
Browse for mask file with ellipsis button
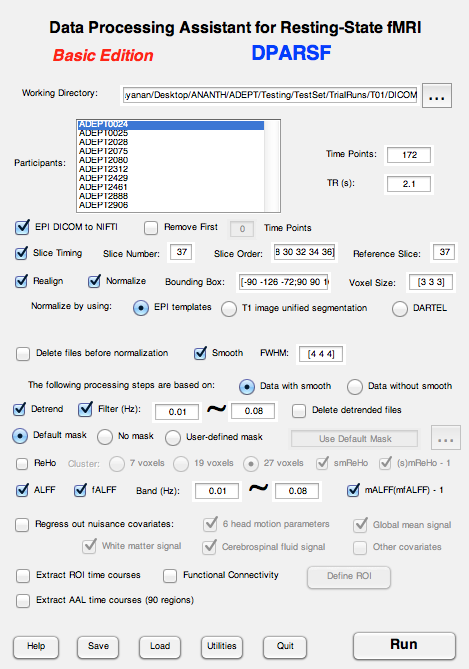click(446, 438)
